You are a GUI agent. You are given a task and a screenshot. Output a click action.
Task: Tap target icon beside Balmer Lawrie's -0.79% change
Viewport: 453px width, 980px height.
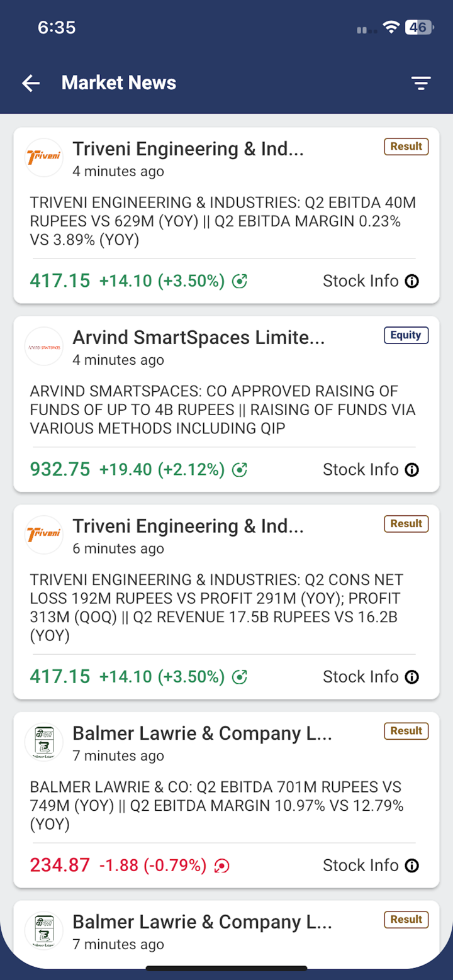tap(221, 866)
